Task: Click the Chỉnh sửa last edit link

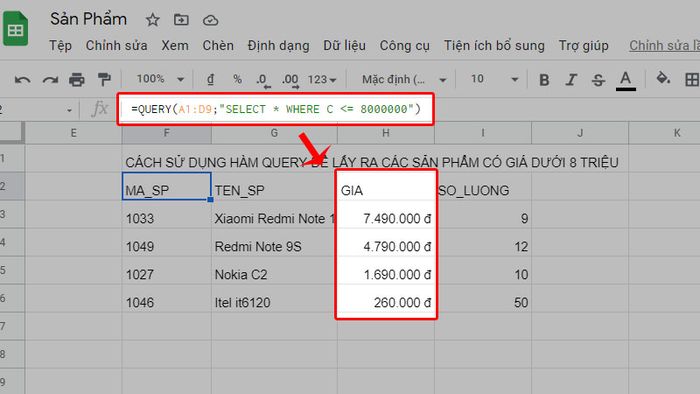Action: click(x=664, y=46)
